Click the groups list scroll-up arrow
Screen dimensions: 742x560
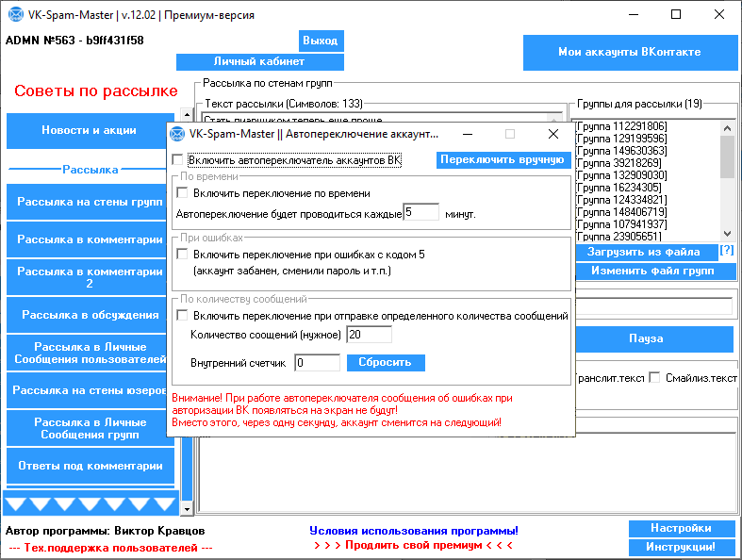pos(726,126)
